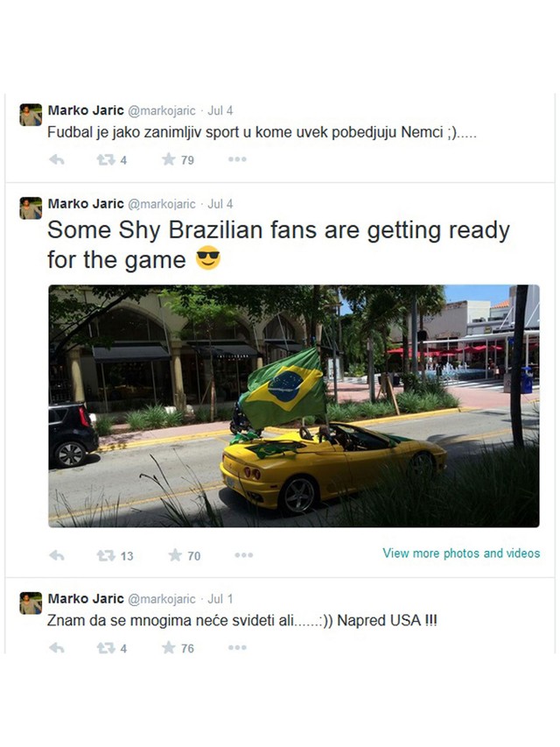
Task: Open more options on the 'Fudbal' tweet
Action: [x=237, y=159]
